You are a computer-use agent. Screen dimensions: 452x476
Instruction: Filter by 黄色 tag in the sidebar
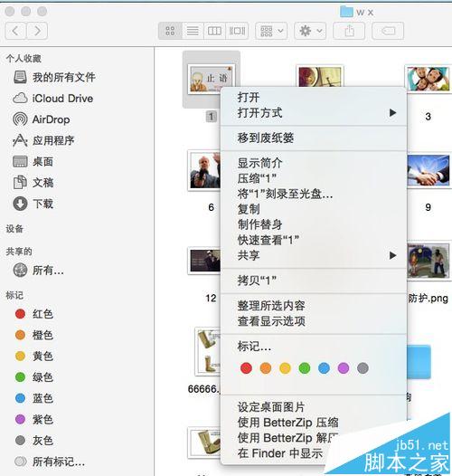(34, 356)
